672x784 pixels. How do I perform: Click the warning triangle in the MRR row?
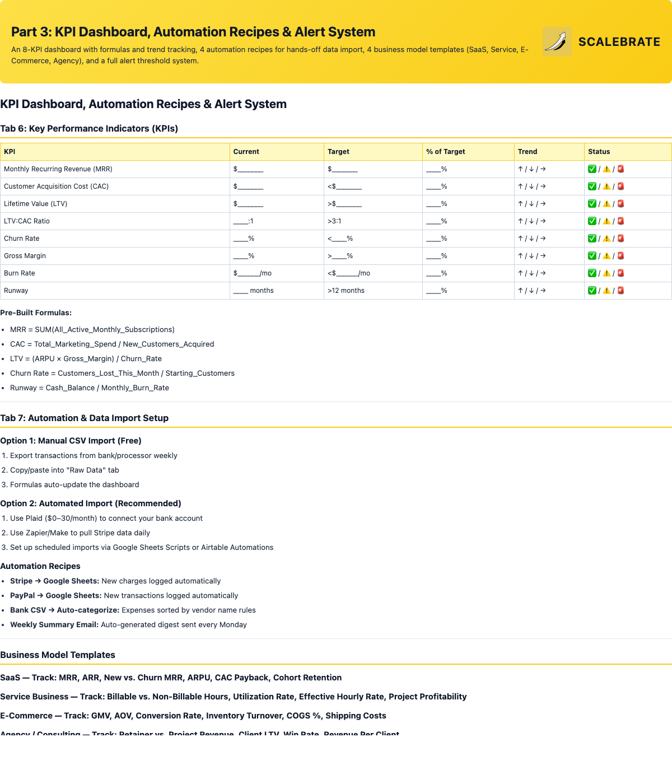606,169
